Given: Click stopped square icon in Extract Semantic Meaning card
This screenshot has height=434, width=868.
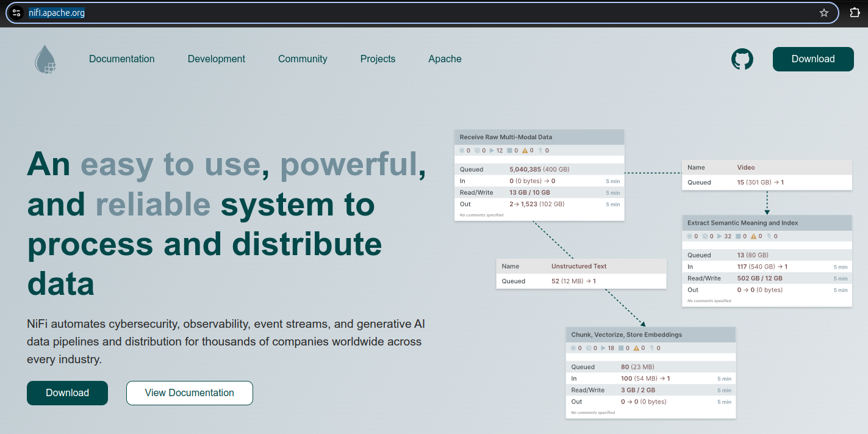Looking at the screenshot, I should [737, 236].
